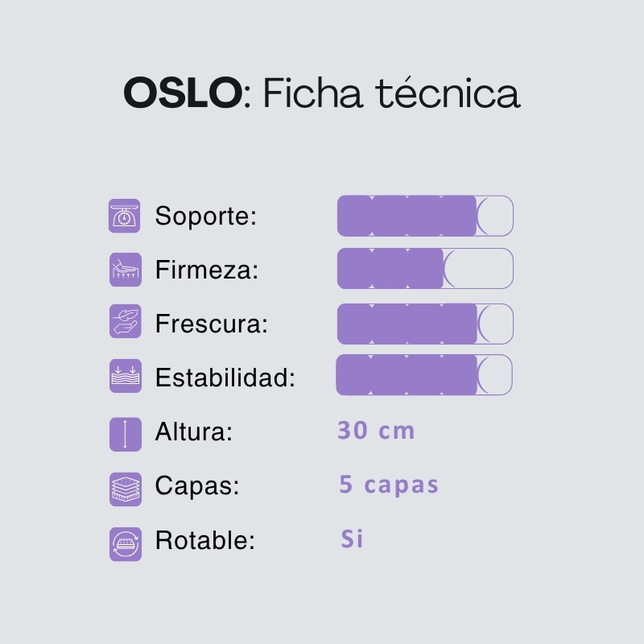Click the Estabilidad layered waves icon

coord(125,376)
